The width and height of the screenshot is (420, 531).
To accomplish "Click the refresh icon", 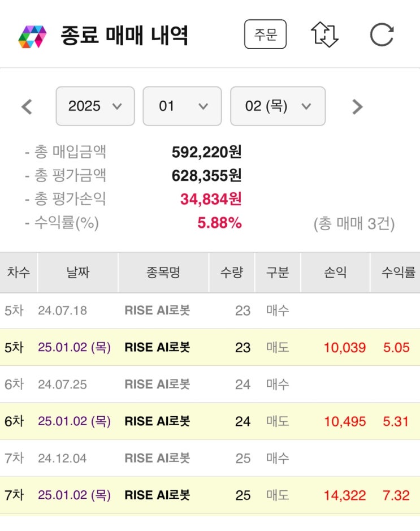I will [382, 34].
